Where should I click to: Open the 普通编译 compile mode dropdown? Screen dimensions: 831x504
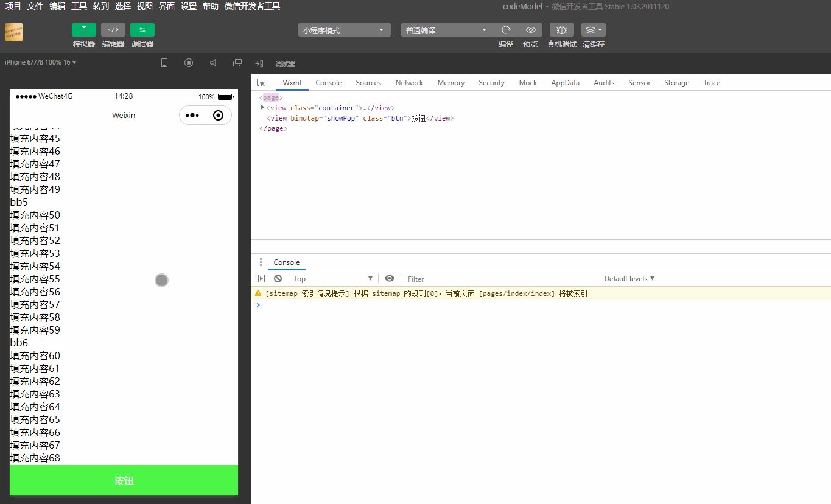point(446,30)
